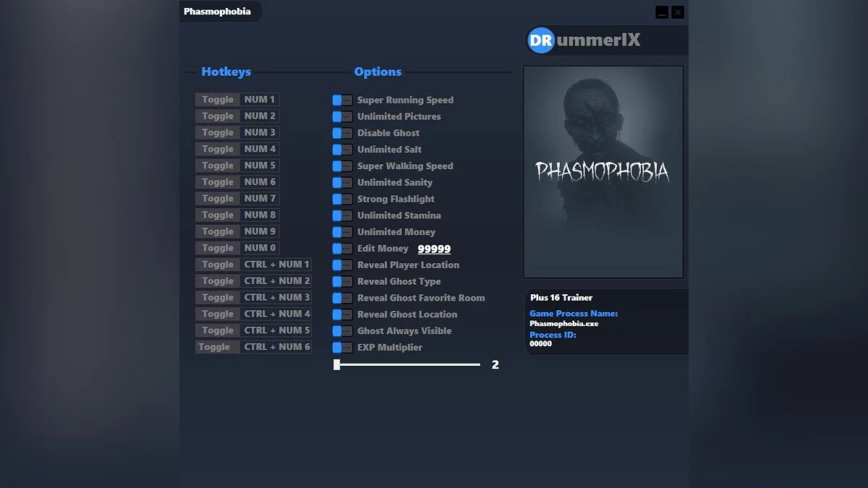Screen dimensions: 868x488
Task: Click Toggle button for NUM 0
Action: [217, 248]
